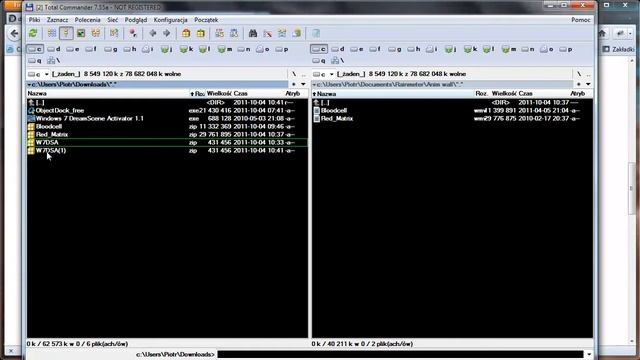
Task: Go forward with the right arrow icon
Action: 167,33
